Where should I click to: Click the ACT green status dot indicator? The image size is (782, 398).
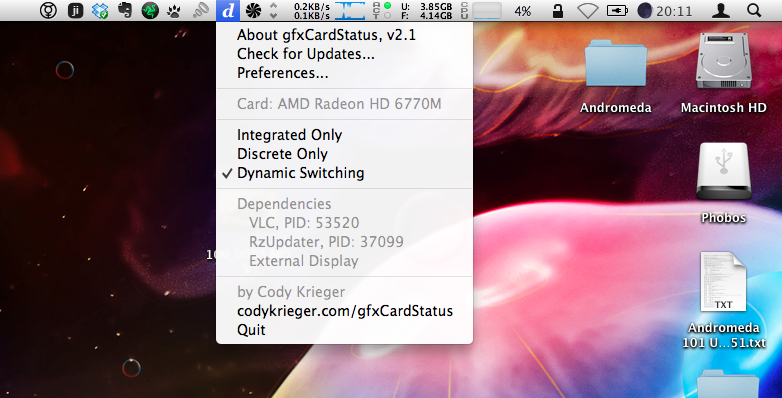[388, 6]
